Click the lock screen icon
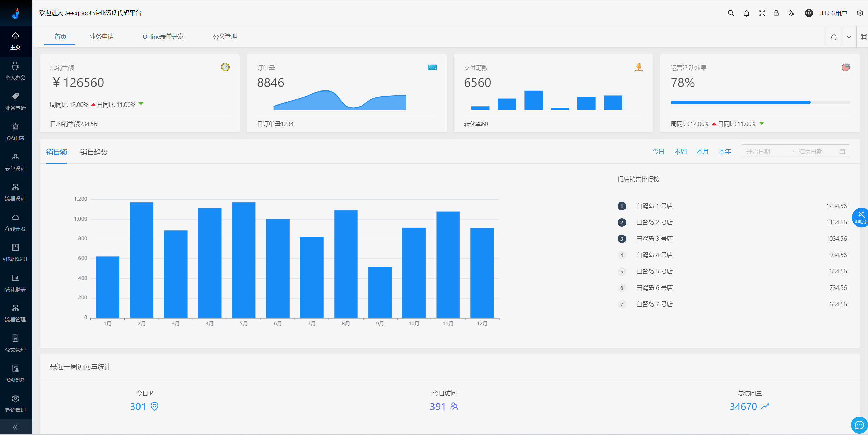868x435 pixels. click(776, 13)
